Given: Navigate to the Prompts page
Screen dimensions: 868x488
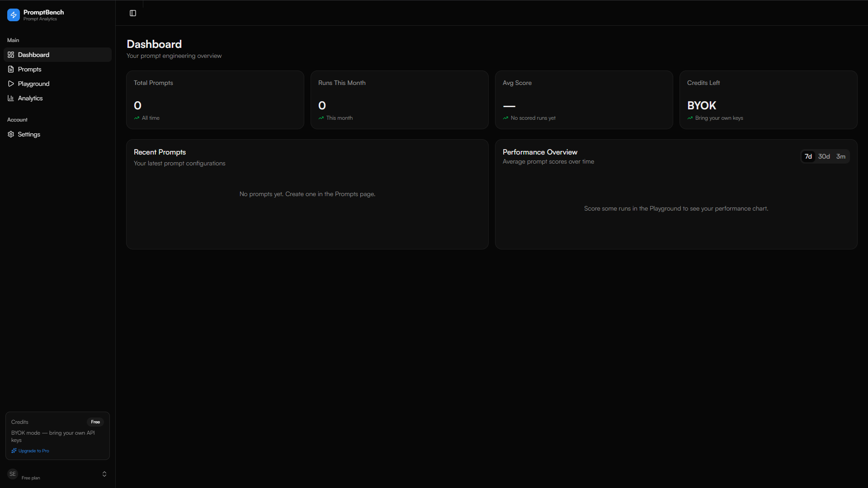Looking at the screenshot, I should 29,69.
